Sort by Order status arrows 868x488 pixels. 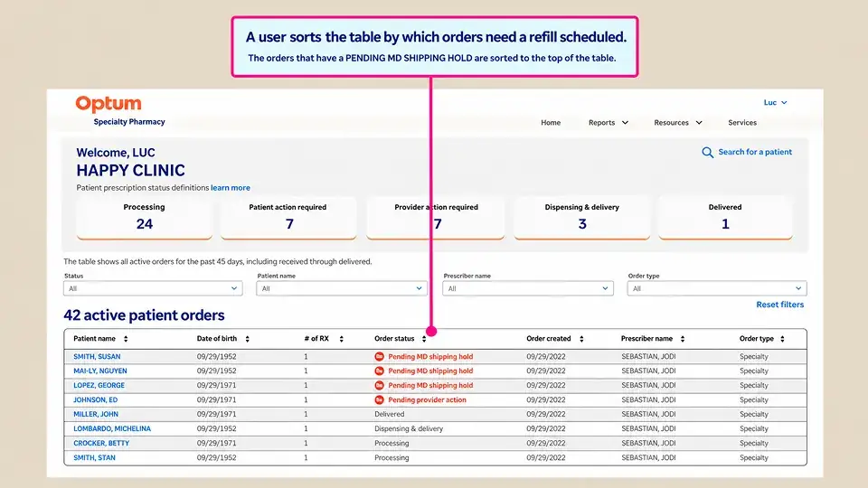pyautogui.click(x=424, y=339)
